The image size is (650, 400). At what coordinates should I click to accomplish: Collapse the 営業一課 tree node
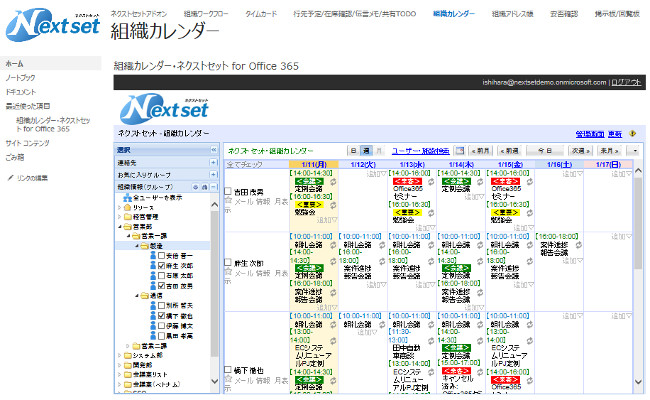[x=129, y=236]
